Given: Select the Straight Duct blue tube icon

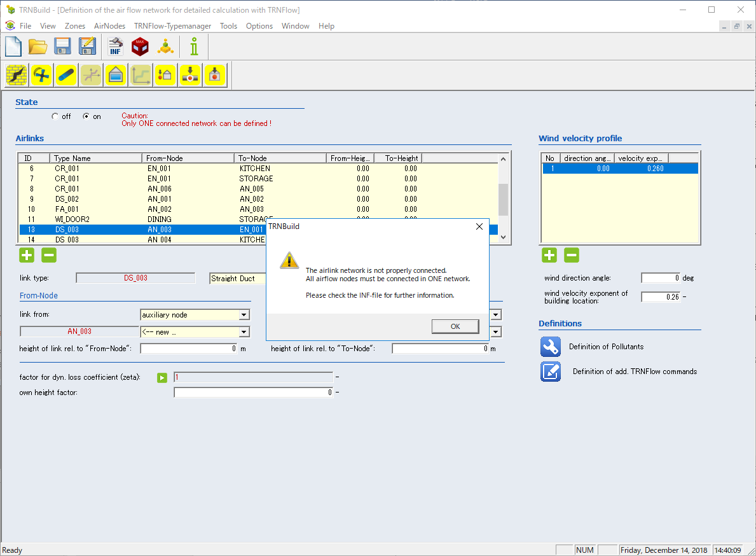Looking at the screenshot, I should tap(66, 75).
